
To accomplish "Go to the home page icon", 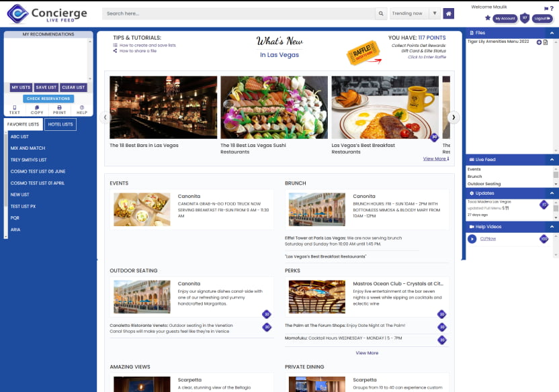I will [449, 13].
